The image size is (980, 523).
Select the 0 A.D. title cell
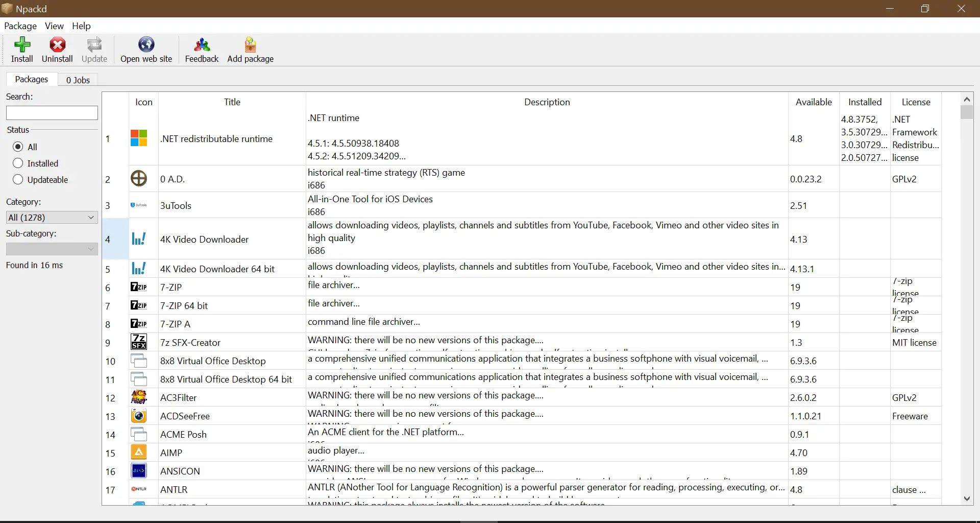click(x=232, y=179)
